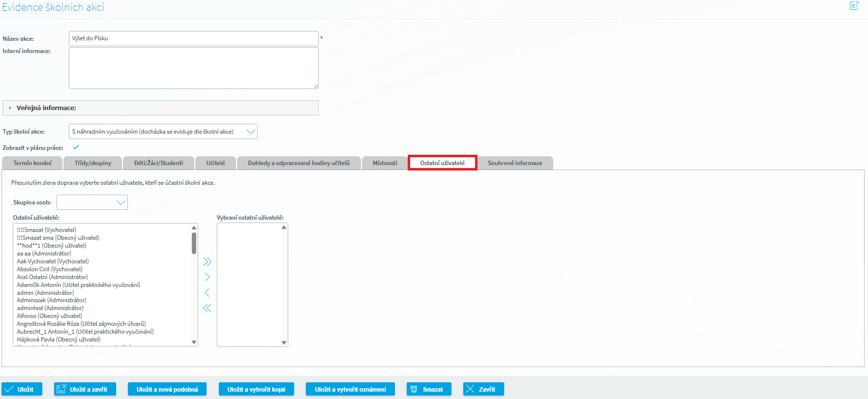
Task: Move selected user right with single arrow
Action: [207, 277]
